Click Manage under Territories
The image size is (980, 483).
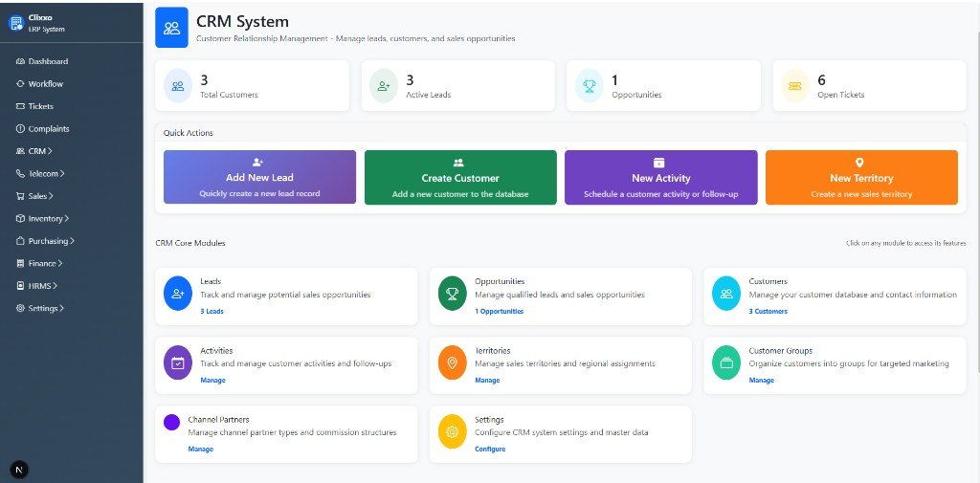click(x=487, y=380)
